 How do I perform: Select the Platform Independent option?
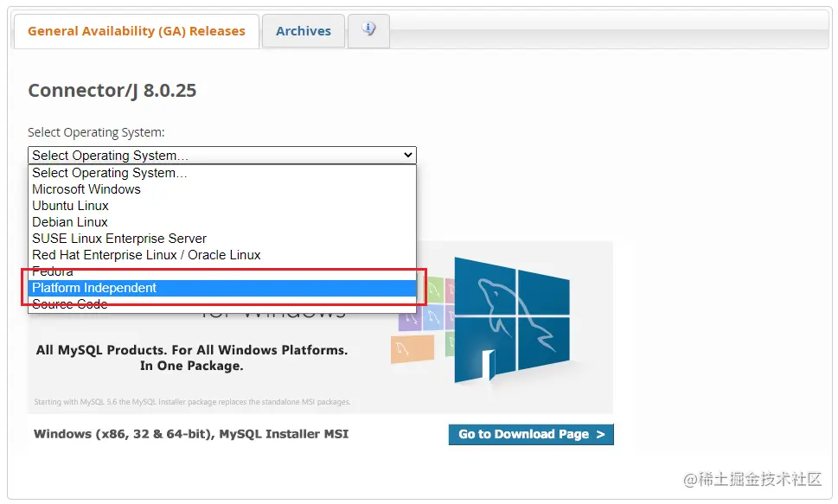(x=221, y=288)
